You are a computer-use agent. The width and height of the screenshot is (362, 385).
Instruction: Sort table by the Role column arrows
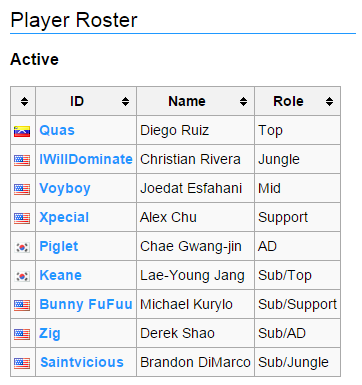coord(329,101)
